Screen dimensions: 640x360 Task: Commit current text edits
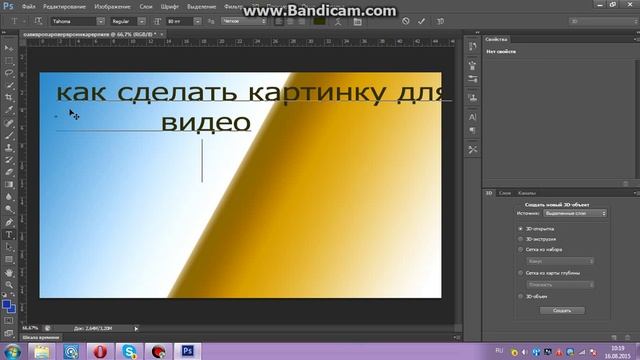coord(421,21)
